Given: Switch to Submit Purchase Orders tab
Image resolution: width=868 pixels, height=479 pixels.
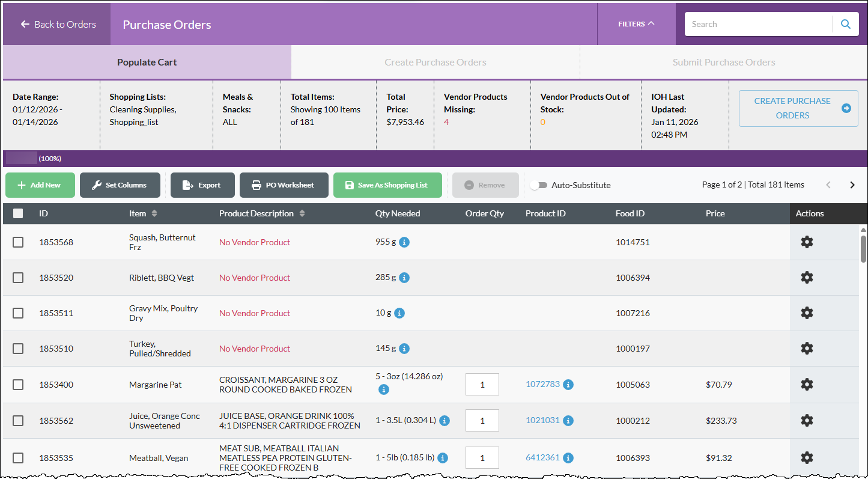Looking at the screenshot, I should 723,63.
